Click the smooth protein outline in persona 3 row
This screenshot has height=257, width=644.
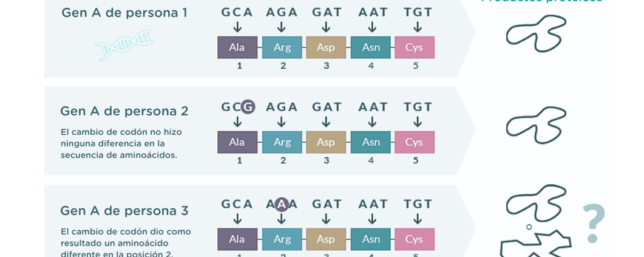click(537, 203)
